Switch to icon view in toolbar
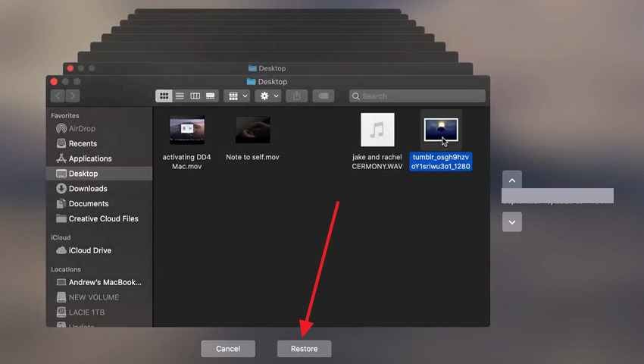Image resolution: width=644 pixels, height=364 pixels. point(164,96)
